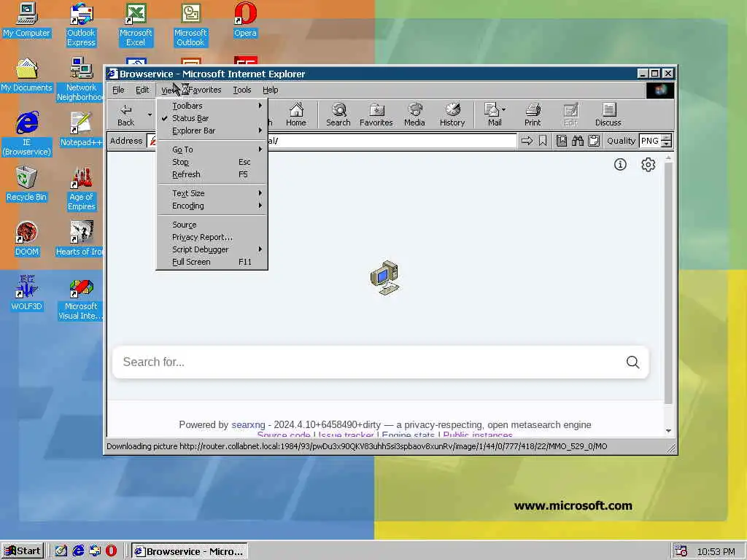Click the Go arrow beside the address bar
Screen dimensions: 747x560
pyautogui.click(x=527, y=141)
